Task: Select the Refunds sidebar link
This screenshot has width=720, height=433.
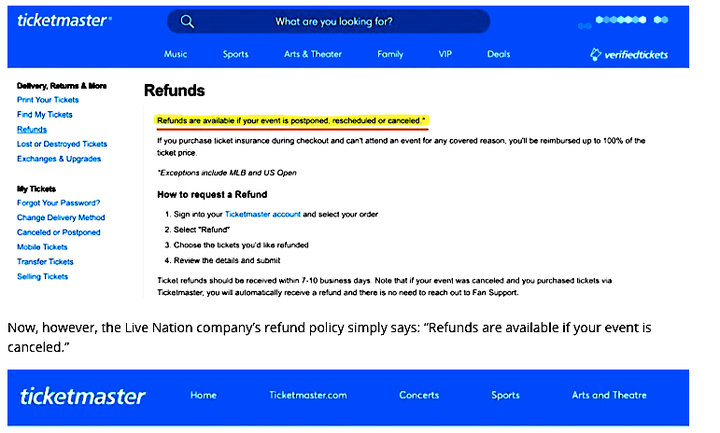Action: [x=32, y=129]
